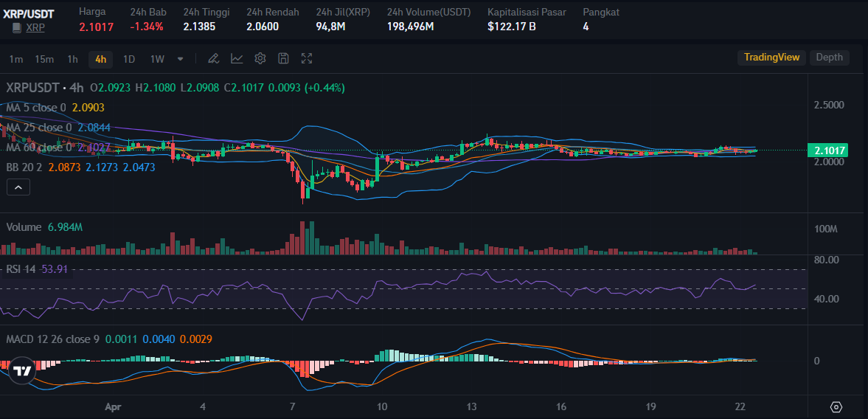Click the 13 date on time axis
This screenshot has width=868, height=419.
[471, 406]
